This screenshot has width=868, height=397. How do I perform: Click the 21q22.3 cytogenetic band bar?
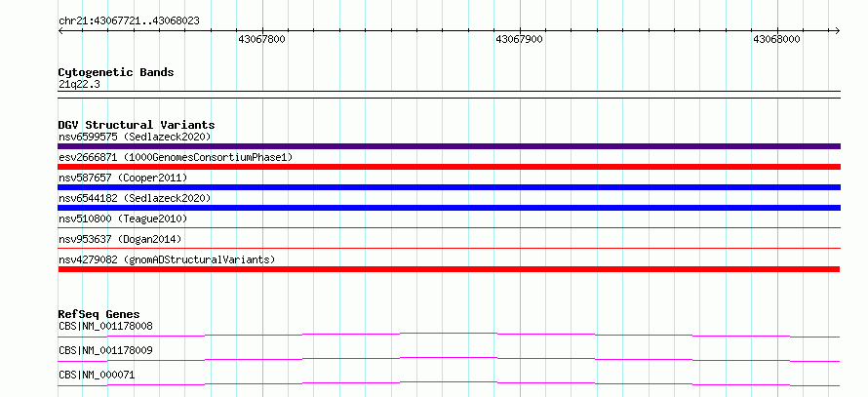click(449, 95)
